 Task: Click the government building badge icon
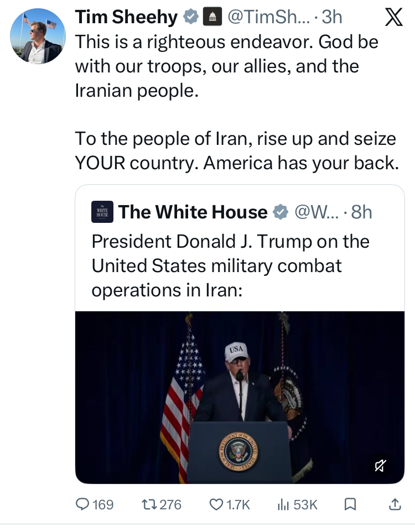click(x=211, y=18)
